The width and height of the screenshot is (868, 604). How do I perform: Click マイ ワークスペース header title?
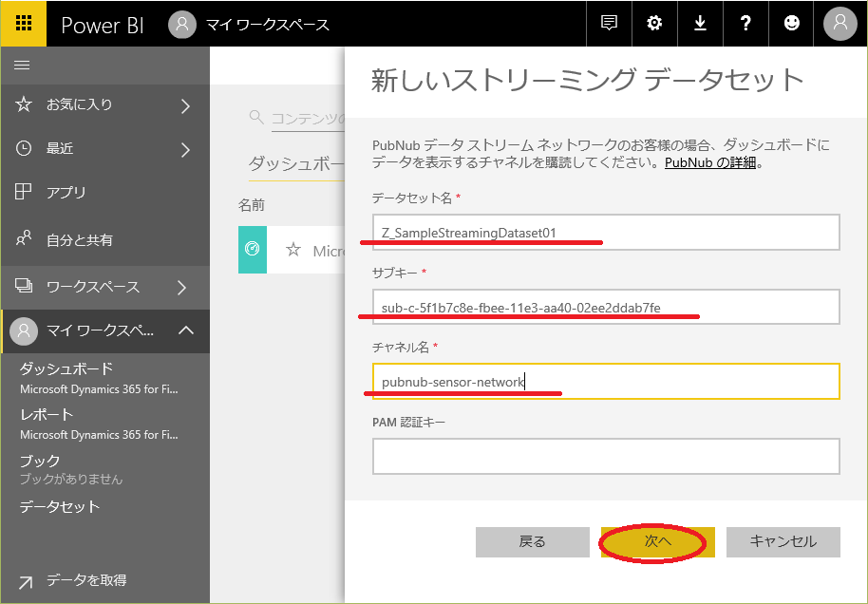[x=268, y=25]
